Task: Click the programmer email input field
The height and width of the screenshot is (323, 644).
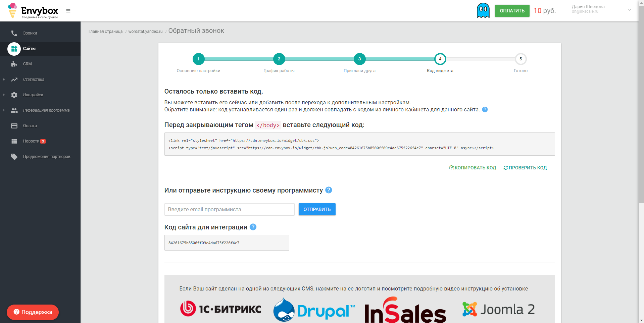Action: (230, 209)
